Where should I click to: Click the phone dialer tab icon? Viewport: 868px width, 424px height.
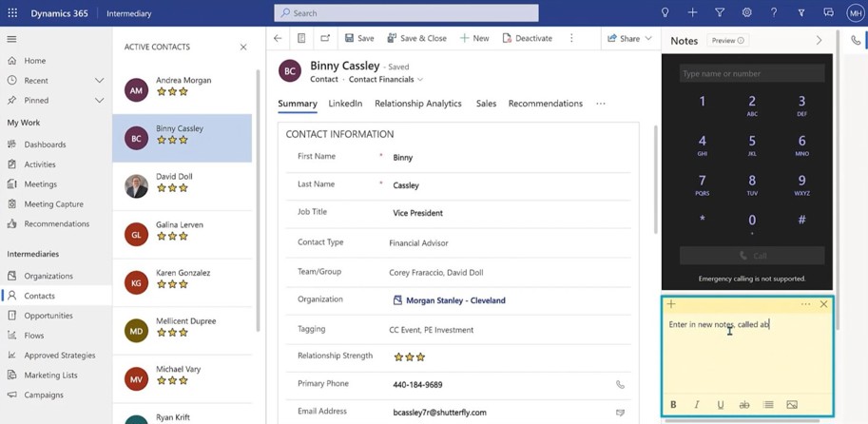pyautogui.click(x=856, y=40)
